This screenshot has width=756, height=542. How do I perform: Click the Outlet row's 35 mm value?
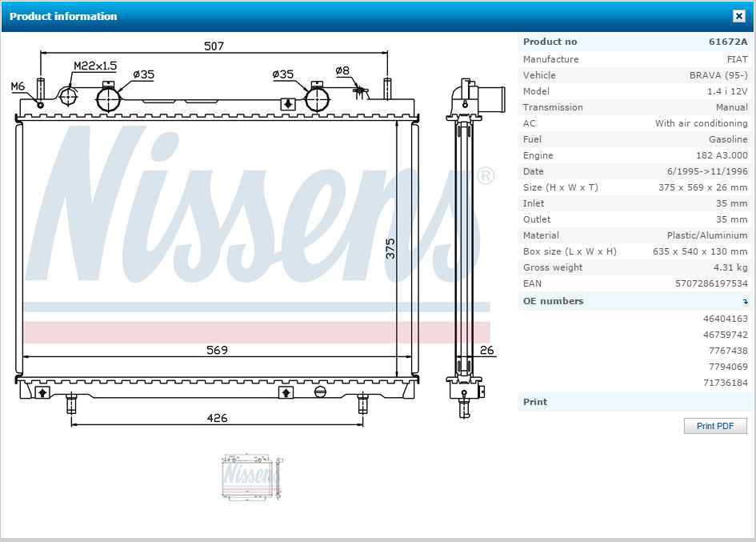(731, 219)
